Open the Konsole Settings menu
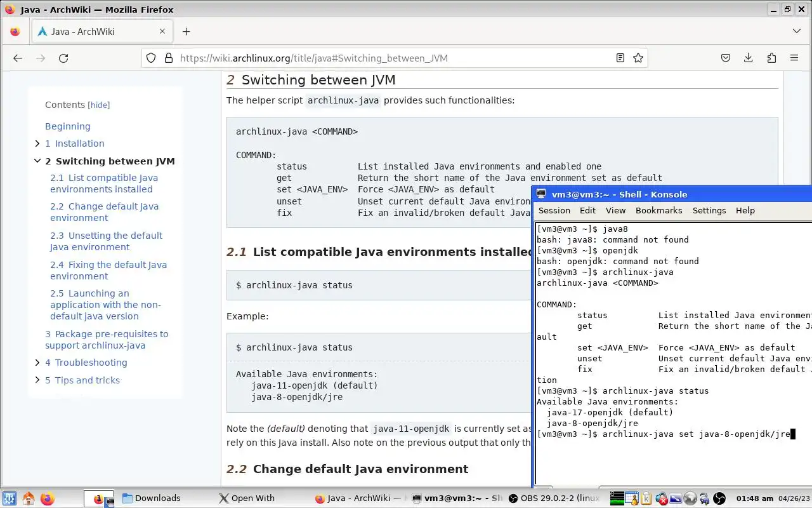 (x=709, y=210)
